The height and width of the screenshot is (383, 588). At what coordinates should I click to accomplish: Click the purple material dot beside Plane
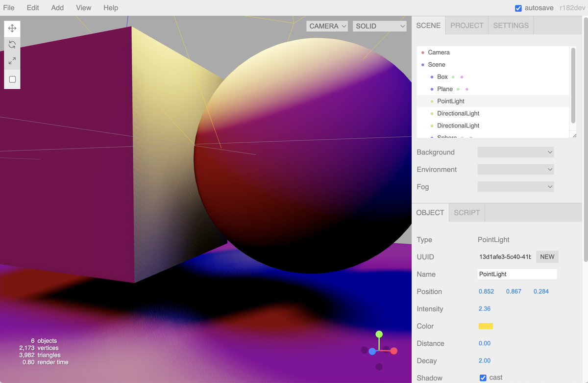(466, 89)
